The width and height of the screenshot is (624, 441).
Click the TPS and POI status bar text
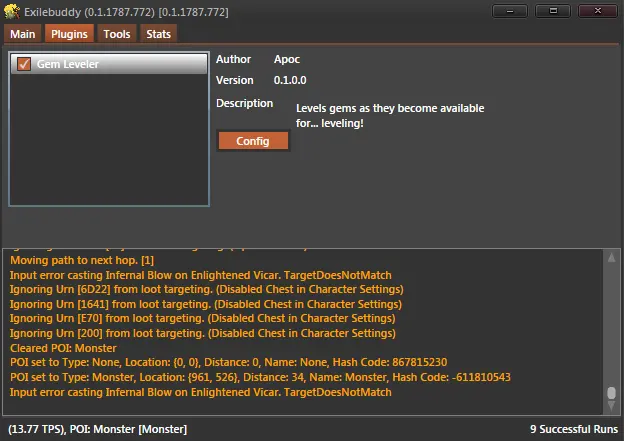97,429
